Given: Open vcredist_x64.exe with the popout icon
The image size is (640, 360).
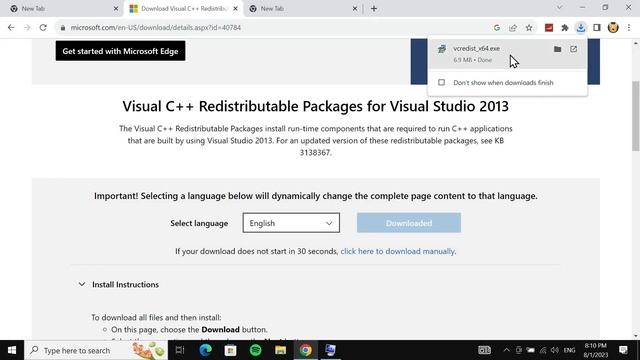Looking at the screenshot, I should click(x=573, y=49).
